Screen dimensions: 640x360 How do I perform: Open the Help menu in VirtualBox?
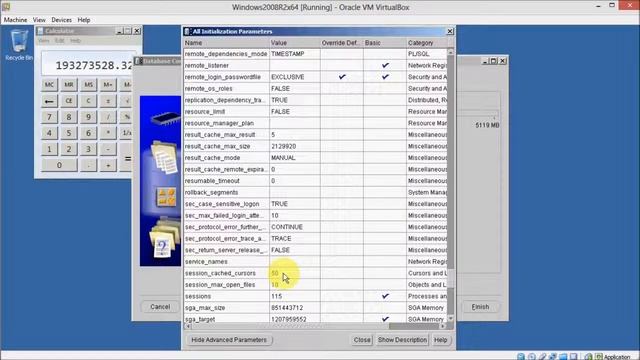pos(84,20)
